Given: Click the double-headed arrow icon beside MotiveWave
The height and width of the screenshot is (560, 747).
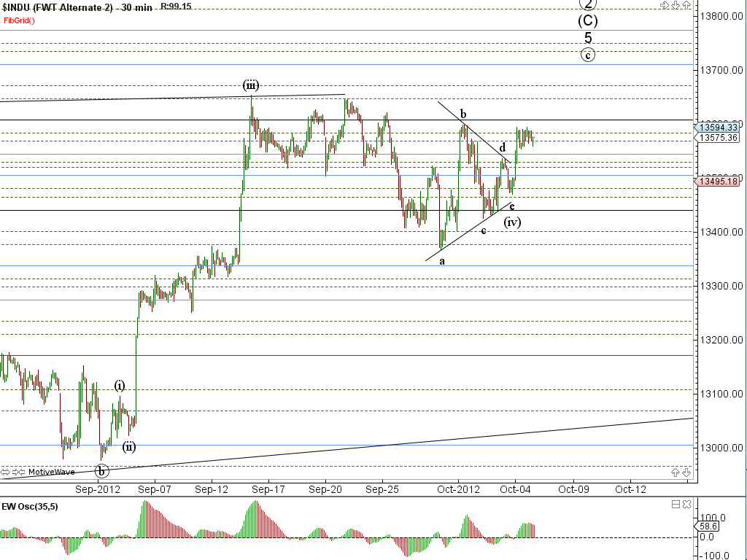Looking at the screenshot, I should (7, 472).
